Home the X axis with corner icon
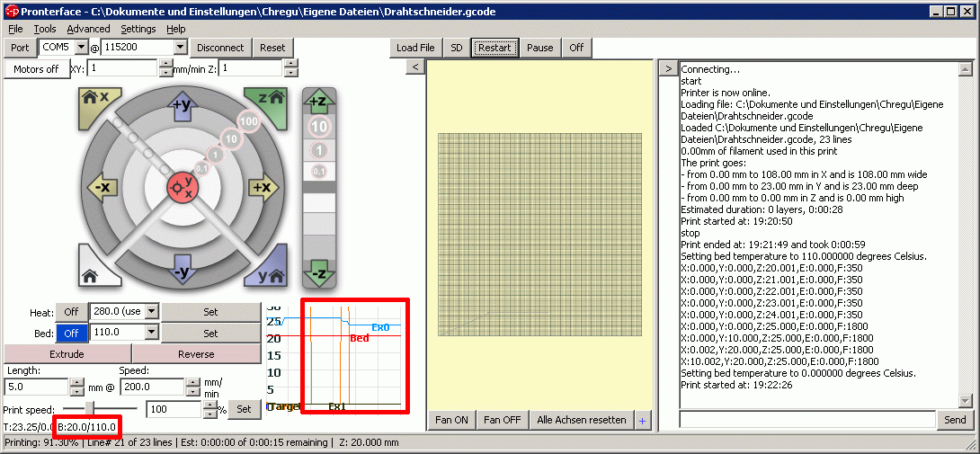Image resolution: width=980 pixels, height=454 pixels. [97, 100]
